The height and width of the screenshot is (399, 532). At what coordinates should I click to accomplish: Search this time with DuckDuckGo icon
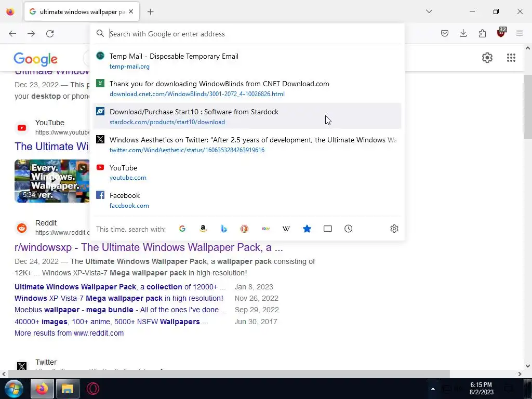244,229
